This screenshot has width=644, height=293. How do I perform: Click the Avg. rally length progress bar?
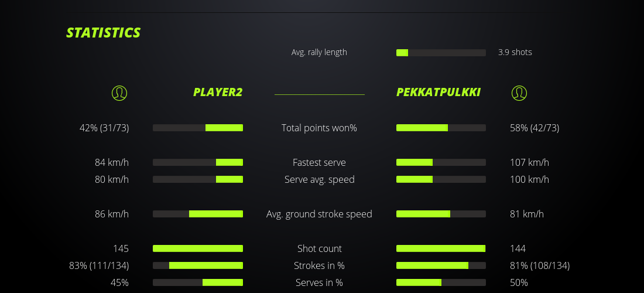pyautogui.click(x=441, y=53)
